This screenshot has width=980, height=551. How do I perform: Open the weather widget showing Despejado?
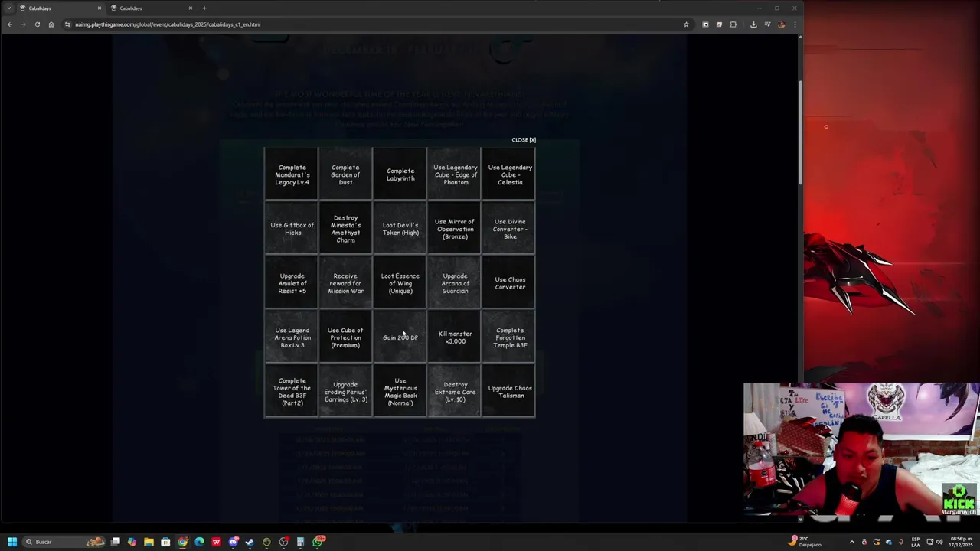[805, 542]
